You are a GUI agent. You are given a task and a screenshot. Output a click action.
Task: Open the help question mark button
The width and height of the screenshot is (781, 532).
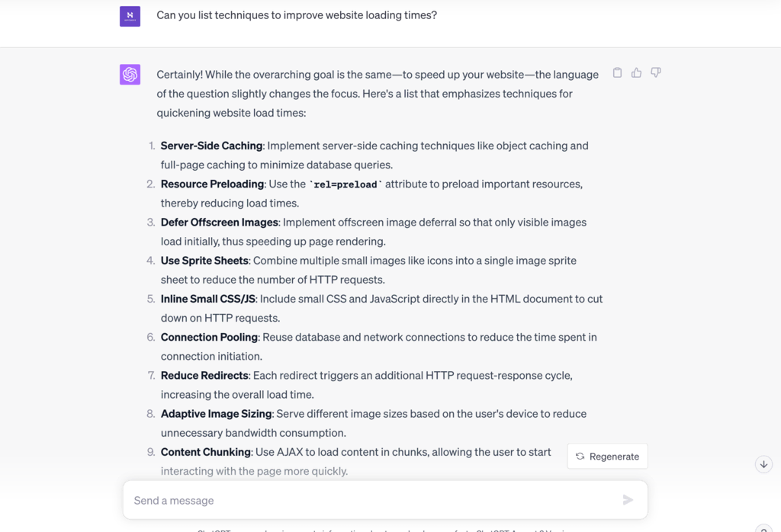click(763, 528)
